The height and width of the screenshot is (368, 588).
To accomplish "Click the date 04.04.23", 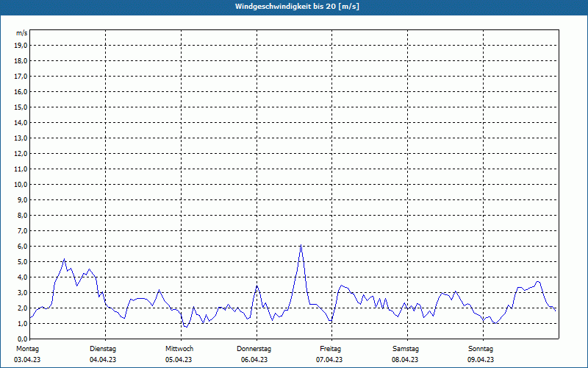I will tap(103, 360).
